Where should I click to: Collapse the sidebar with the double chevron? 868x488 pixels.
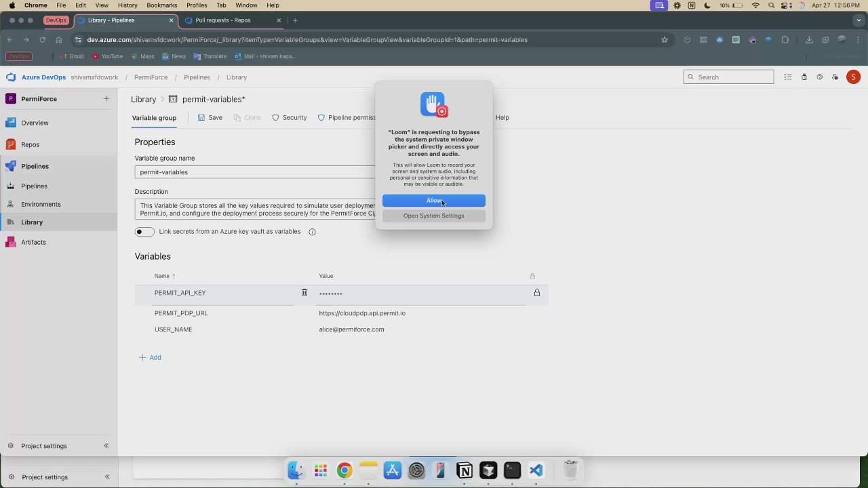coord(106,446)
